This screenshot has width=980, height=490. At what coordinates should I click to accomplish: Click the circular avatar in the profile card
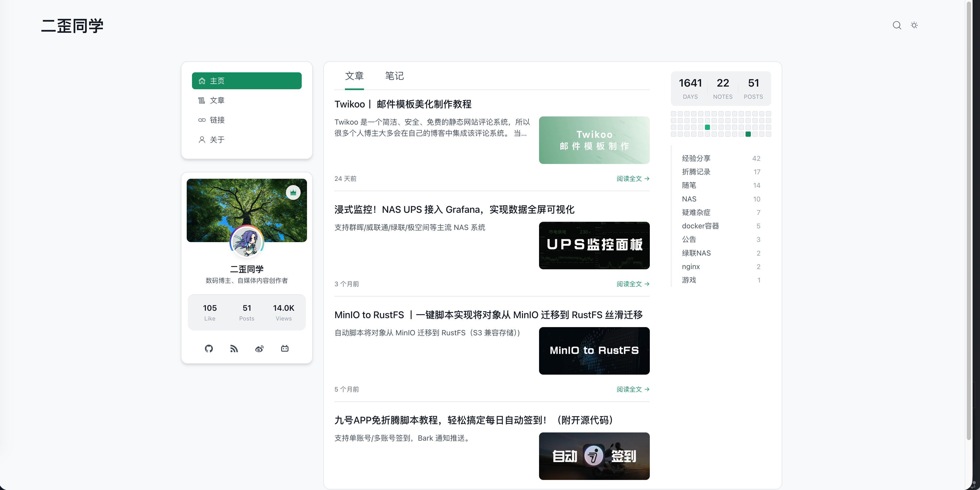pos(247,241)
